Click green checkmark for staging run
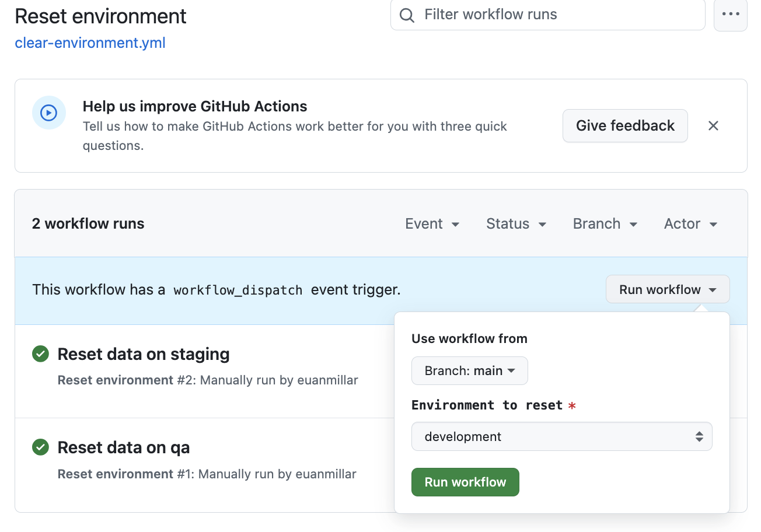This screenshot has height=532, width=761. click(x=40, y=354)
